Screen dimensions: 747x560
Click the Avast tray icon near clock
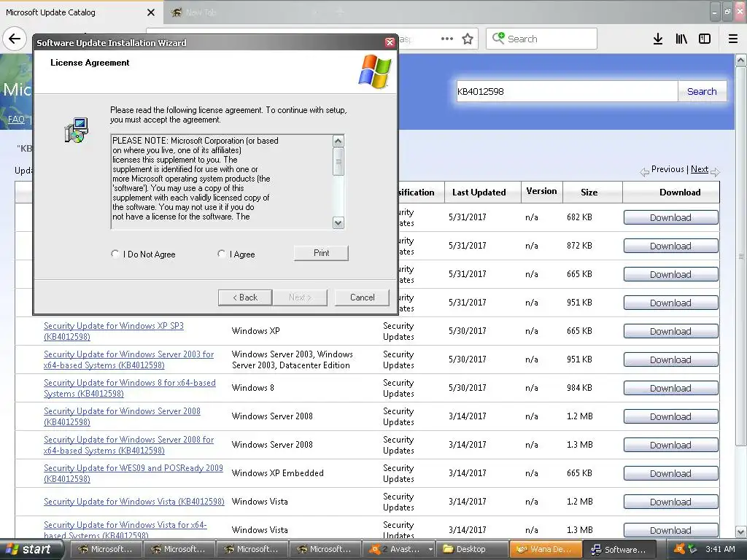tap(679, 549)
